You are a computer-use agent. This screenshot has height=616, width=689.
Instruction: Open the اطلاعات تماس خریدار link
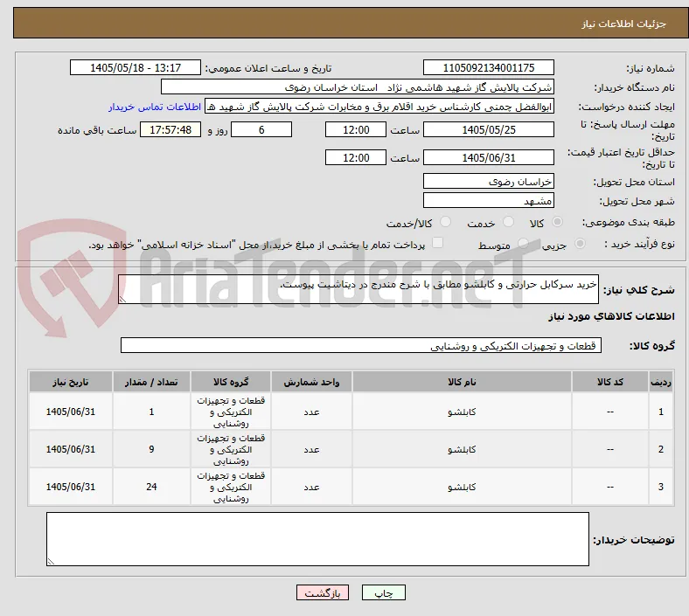tap(155, 107)
